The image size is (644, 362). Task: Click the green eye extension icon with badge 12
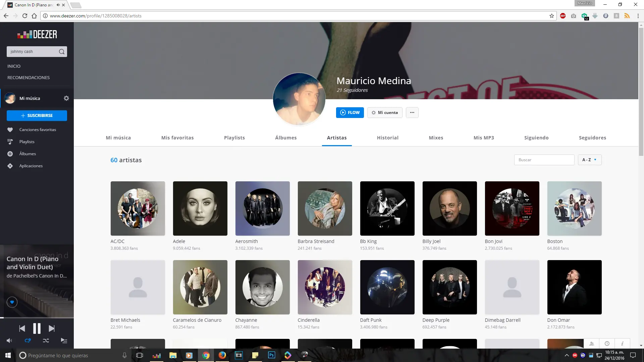tap(585, 16)
